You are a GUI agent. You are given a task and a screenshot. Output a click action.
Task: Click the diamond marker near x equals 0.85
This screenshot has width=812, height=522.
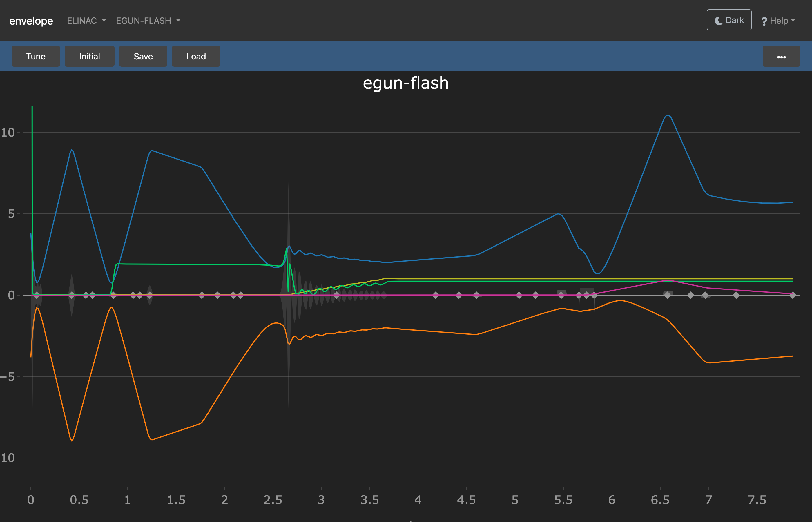tap(113, 295)
